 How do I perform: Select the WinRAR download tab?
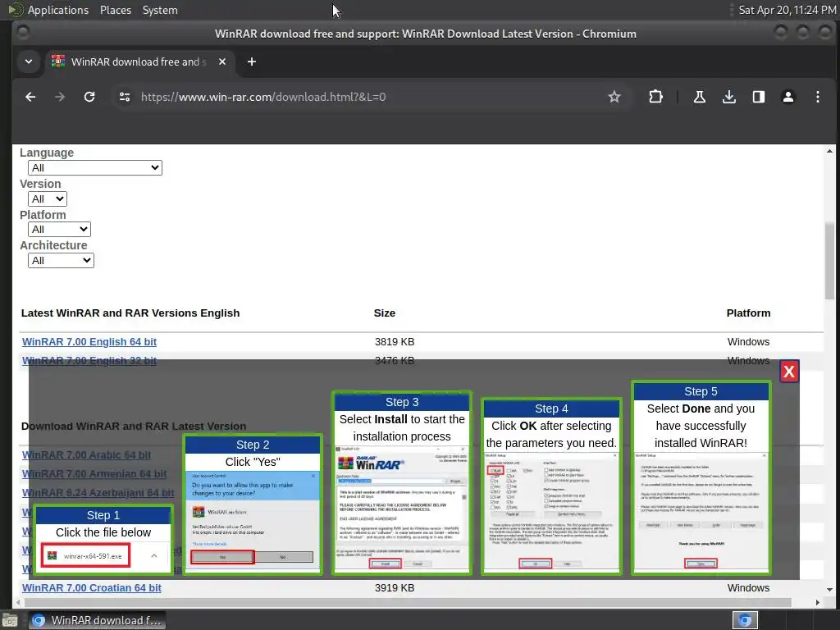139,62
